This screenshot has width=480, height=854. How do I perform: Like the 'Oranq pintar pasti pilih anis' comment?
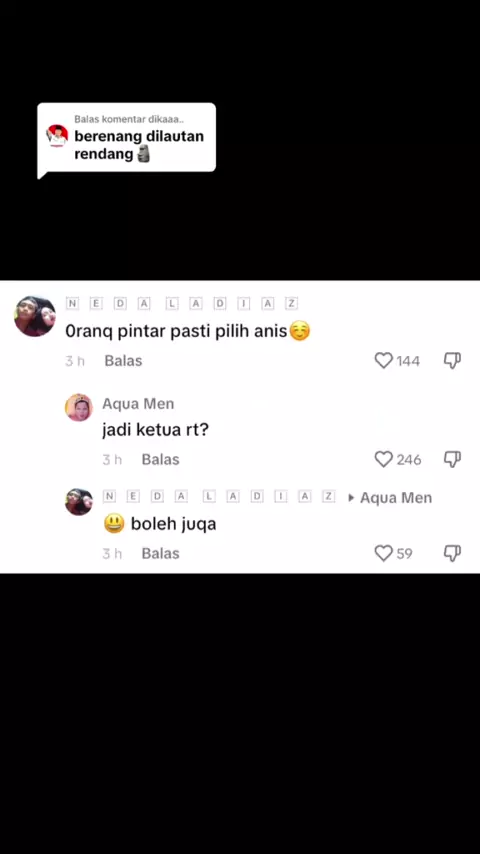coord(384,361)
